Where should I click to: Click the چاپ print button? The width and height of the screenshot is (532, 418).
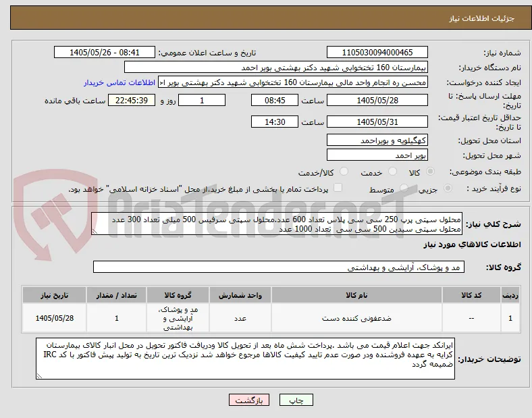pyautogui.click(x=296, y=400)
